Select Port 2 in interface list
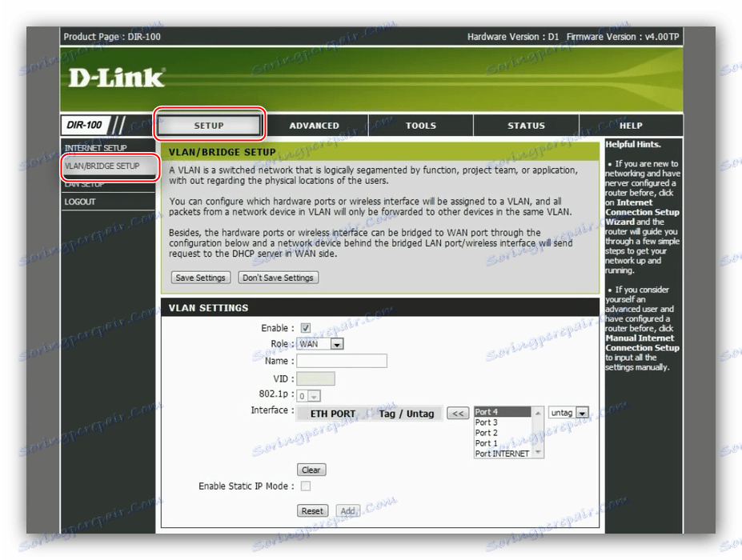742x560 pixels. tap(503, 433)
